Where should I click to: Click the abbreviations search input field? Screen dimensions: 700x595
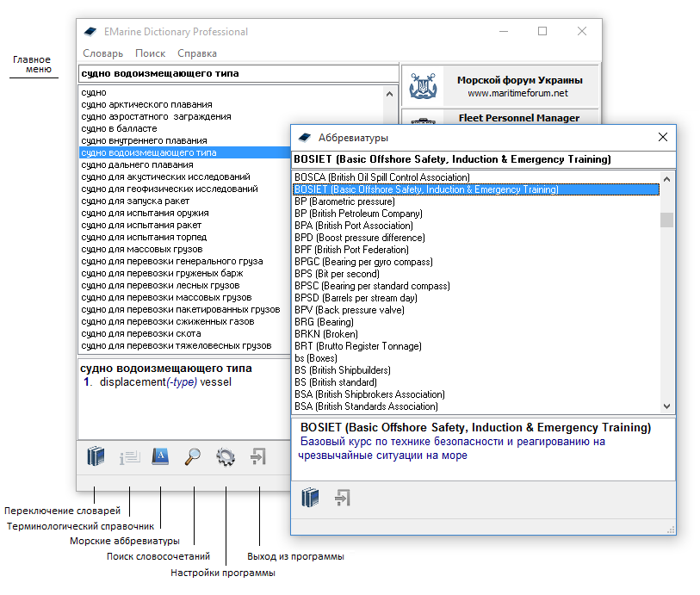point(482,159)
